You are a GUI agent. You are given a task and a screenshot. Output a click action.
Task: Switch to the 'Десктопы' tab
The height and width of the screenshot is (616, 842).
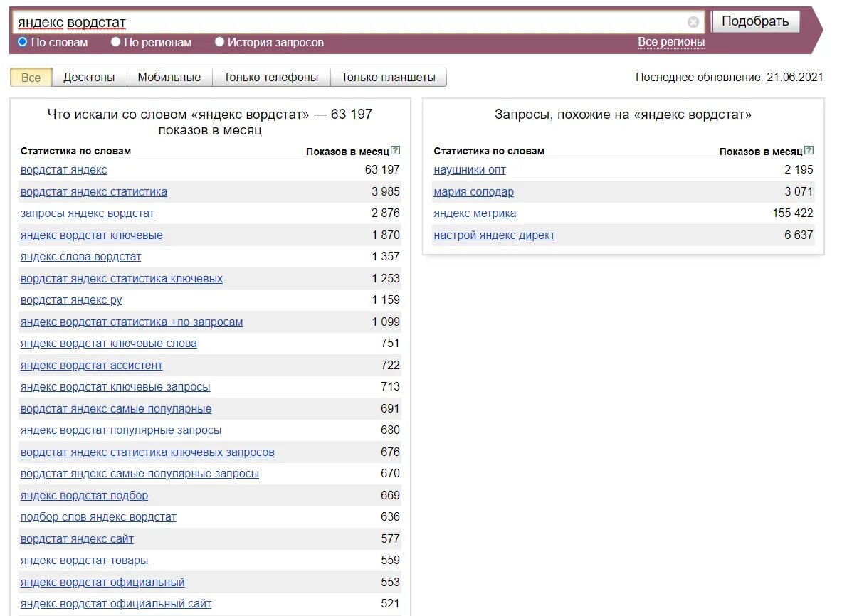pos(89,78)
